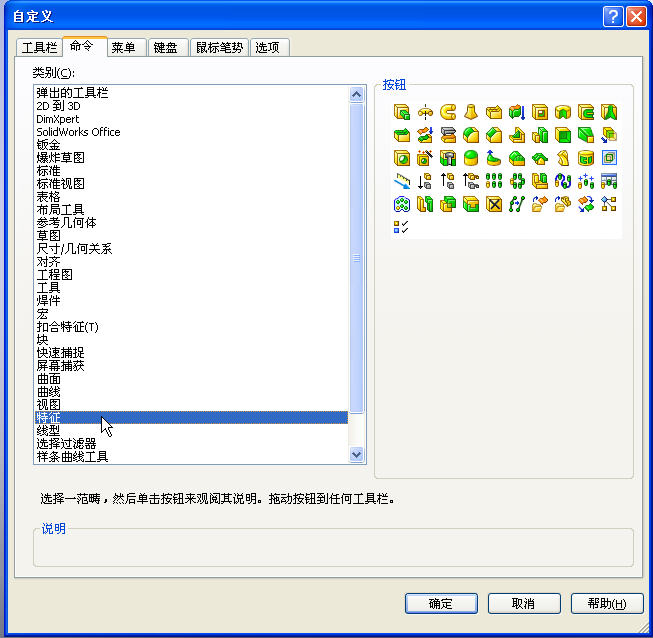
Task: Select the Fillet feature icon
Action: 471,135
